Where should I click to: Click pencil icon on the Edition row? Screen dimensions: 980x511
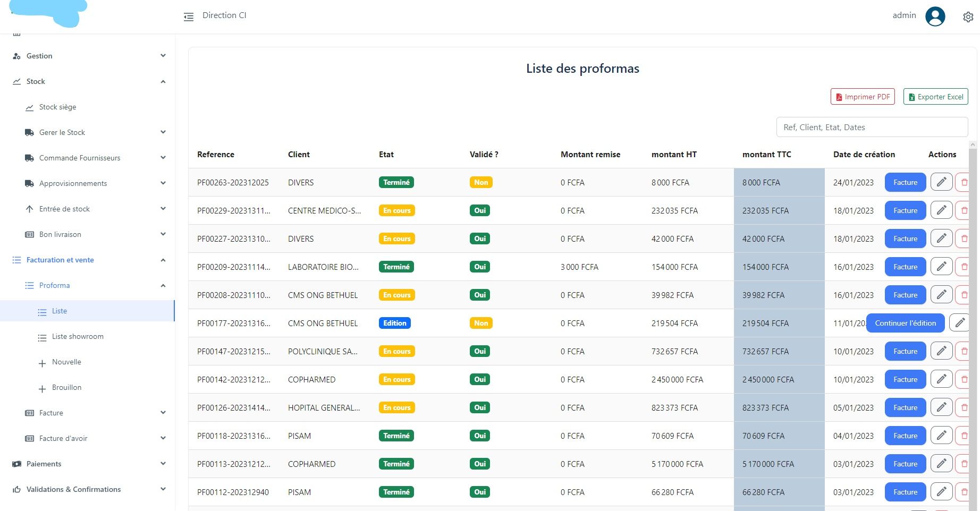[x=959, y=323]
